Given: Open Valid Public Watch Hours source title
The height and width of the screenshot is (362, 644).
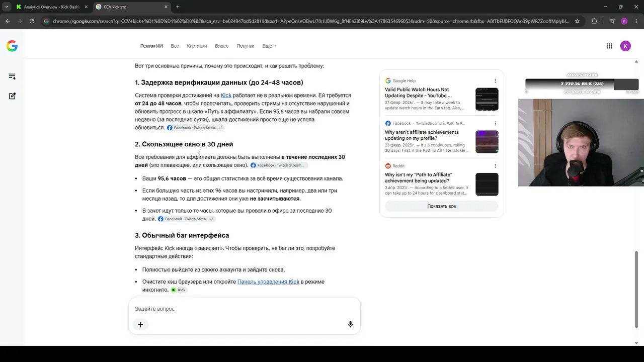Looking at the screenshot, I should point(418,93).
